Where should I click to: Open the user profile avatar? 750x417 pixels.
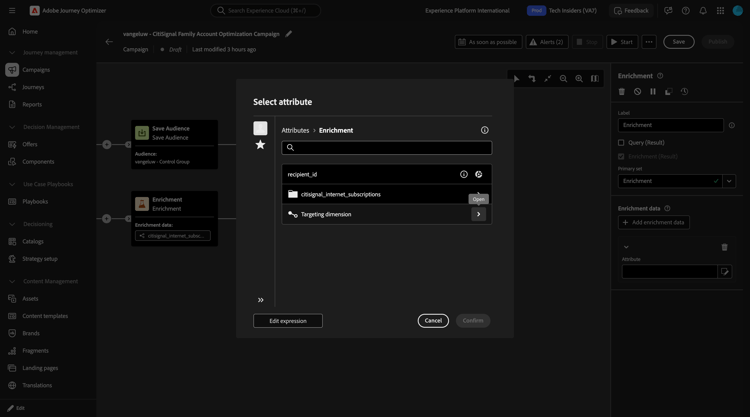click(738, 11)
